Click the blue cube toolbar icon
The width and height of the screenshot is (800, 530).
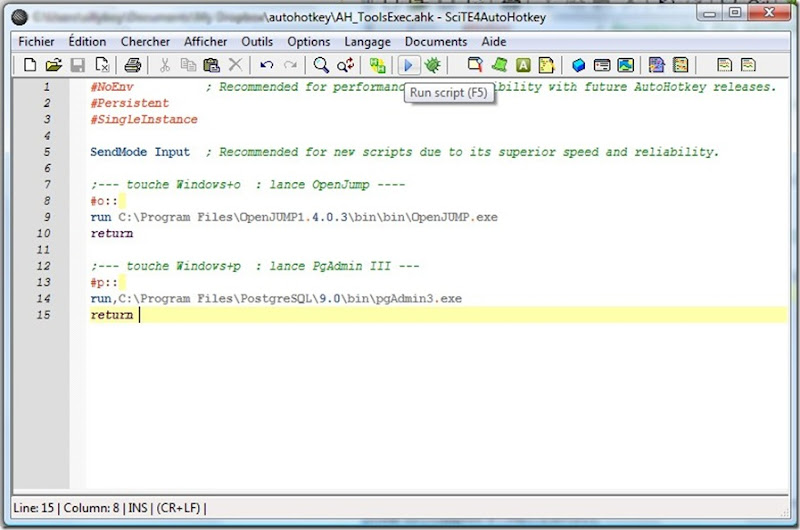click(x=579, y=65)
